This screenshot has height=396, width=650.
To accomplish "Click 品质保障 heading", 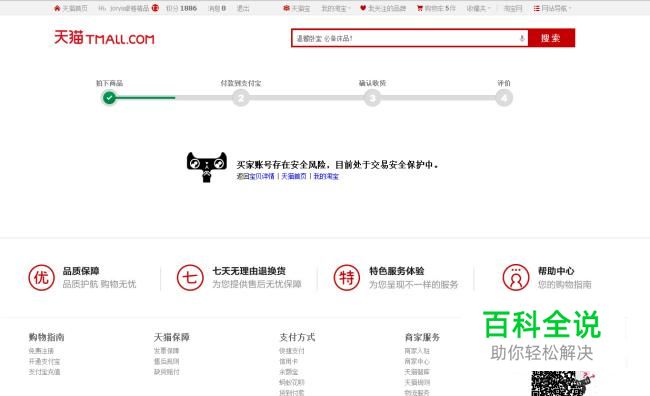I will coord(81,271).
